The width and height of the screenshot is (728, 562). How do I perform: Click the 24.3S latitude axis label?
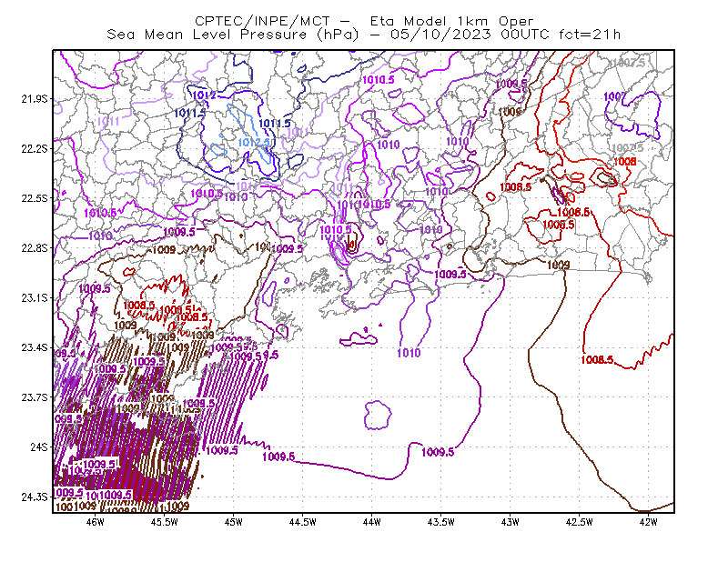[35, 497]
